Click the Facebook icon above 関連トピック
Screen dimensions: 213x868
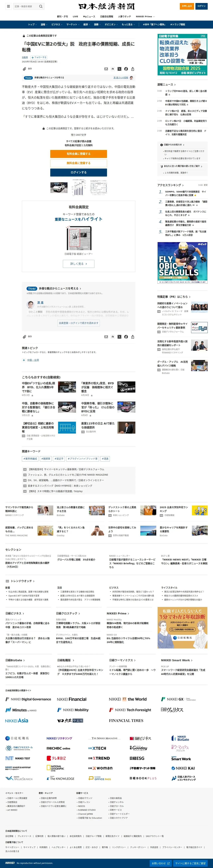tap(126, 337)
